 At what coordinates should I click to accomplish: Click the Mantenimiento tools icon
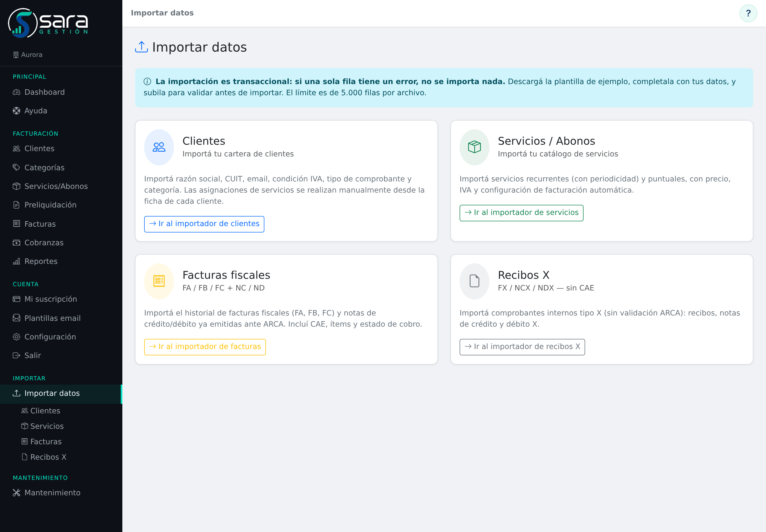[16, 493]
